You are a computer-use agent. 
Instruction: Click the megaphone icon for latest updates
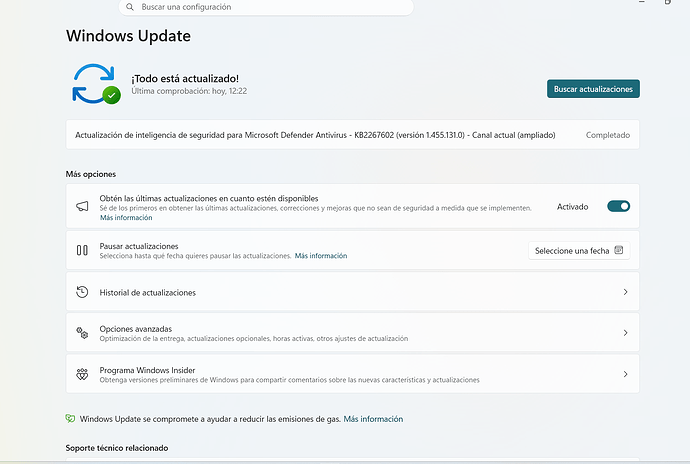tap(82, 206)
